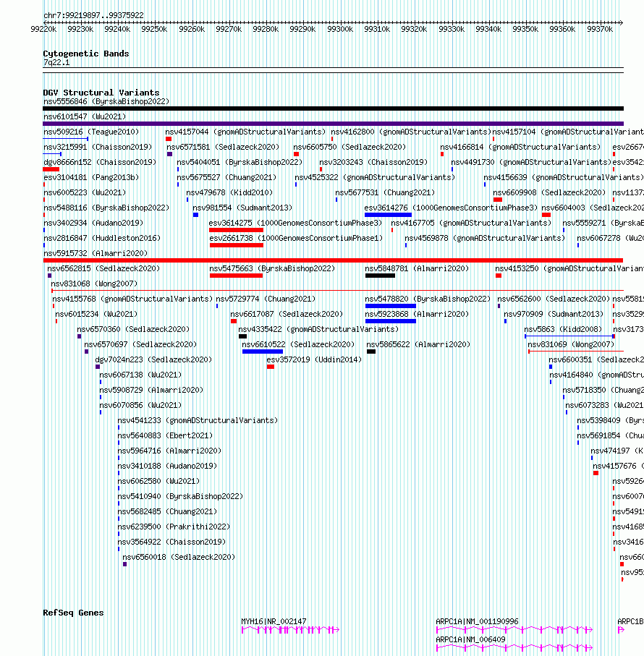The image size is (644, 656).
Task: Click blue block under nsv981554
Action: coord(195,215)
